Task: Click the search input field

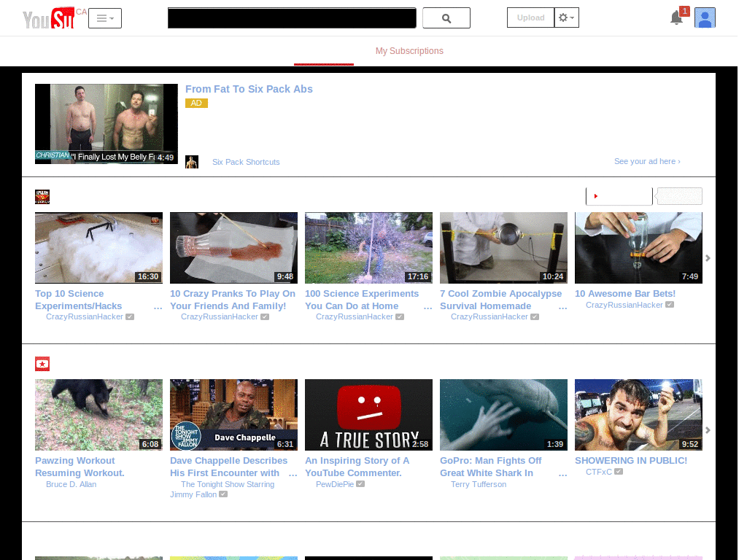Action: 292,18
